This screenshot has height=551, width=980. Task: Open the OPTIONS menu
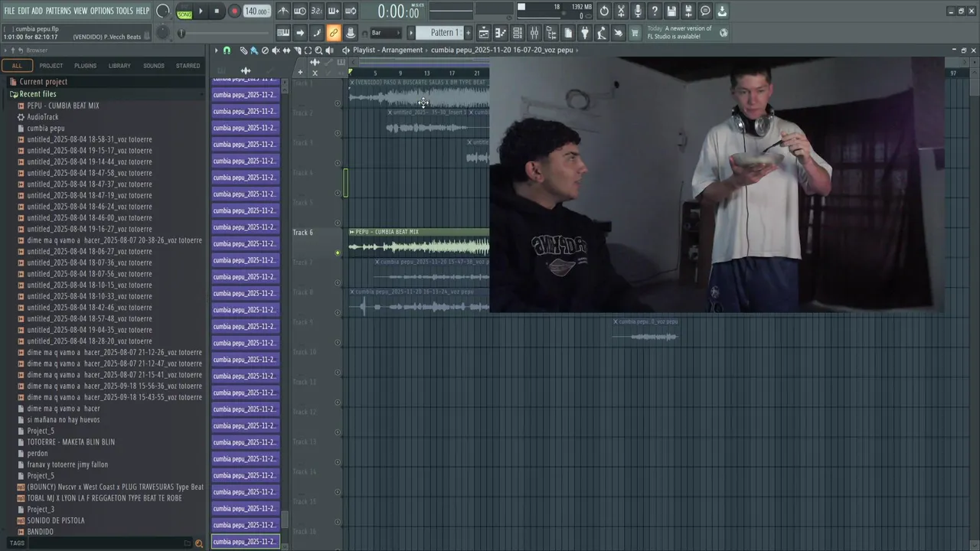(x=102, y=11)
